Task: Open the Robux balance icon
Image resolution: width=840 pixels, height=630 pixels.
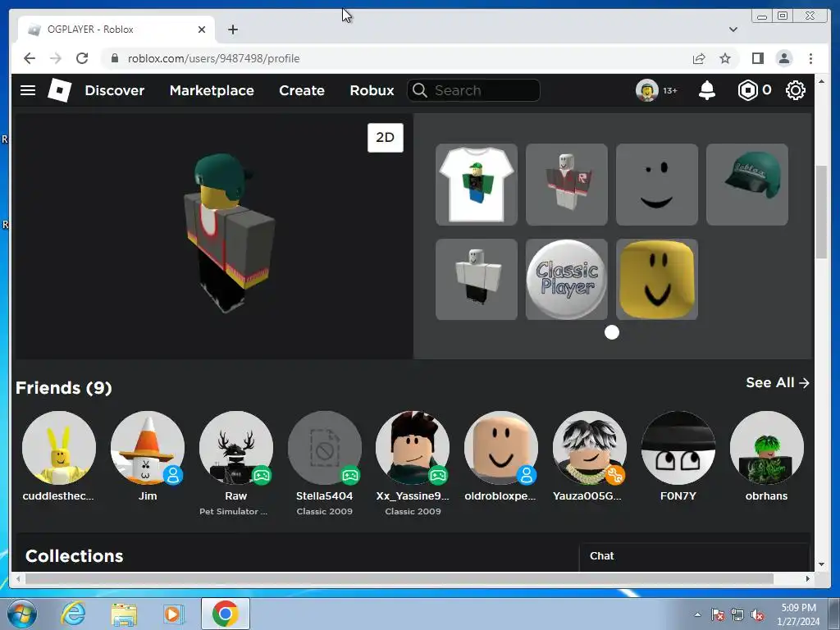Action: click(747, 90)
